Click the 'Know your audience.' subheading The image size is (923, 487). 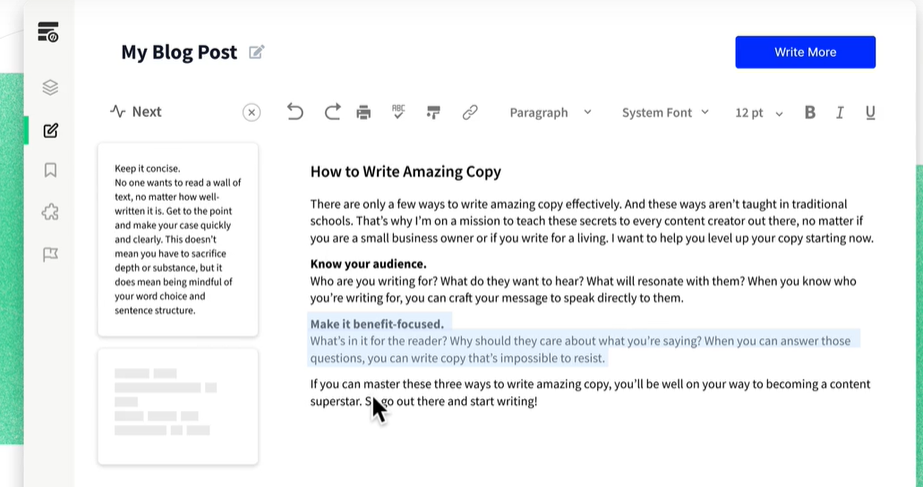tap(368, 264)
